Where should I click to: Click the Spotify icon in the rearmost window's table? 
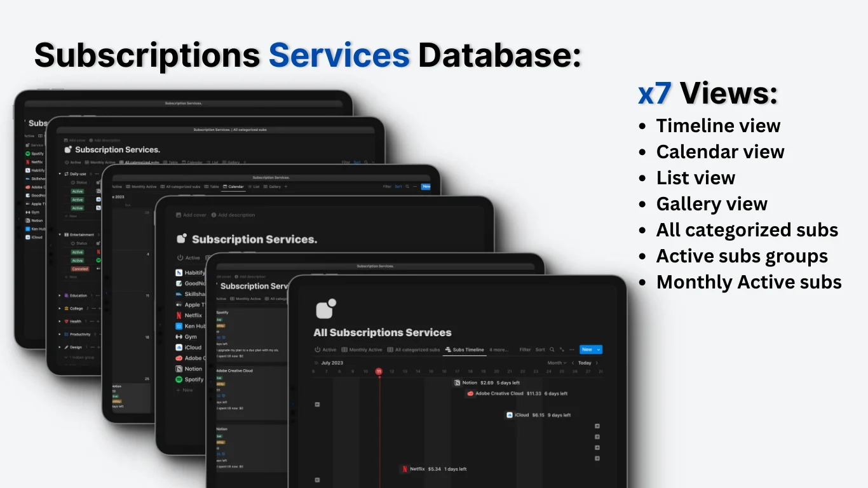[28, 154]
